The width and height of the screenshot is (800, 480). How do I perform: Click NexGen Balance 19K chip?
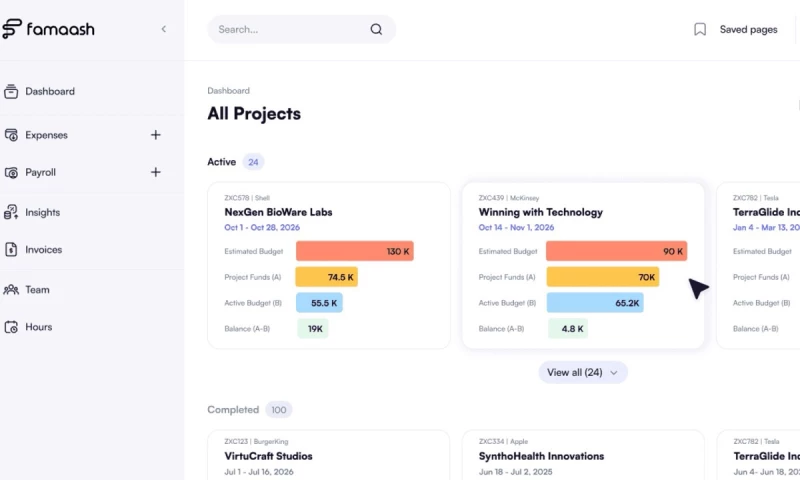tap(313, 329)
